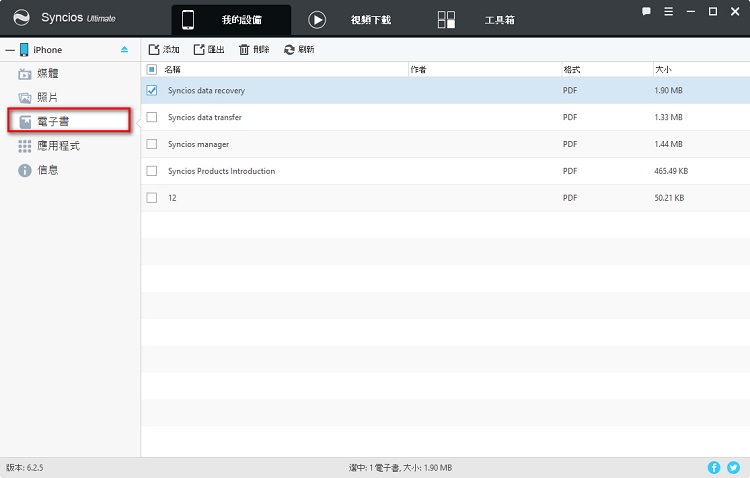The height and width of the screenshot is (478, 750).
Task: Click version 6.2.5 status text
Action: (x=24, y=467)
